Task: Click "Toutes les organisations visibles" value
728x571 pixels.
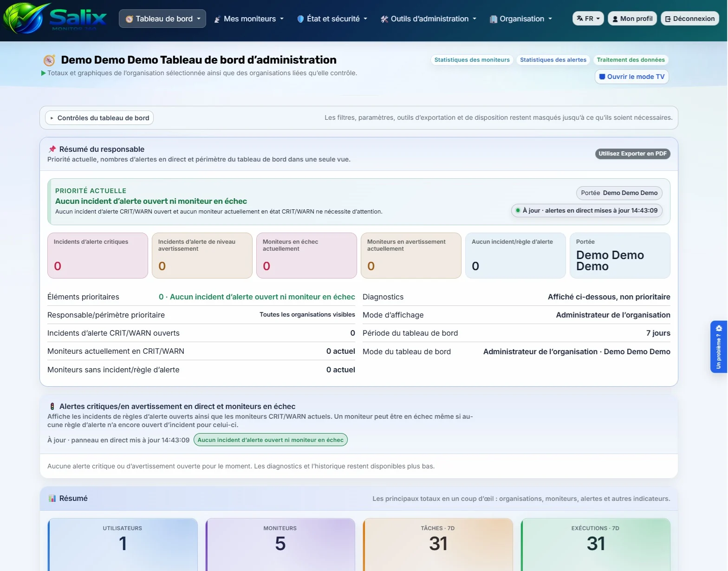Action: [307, 315]
